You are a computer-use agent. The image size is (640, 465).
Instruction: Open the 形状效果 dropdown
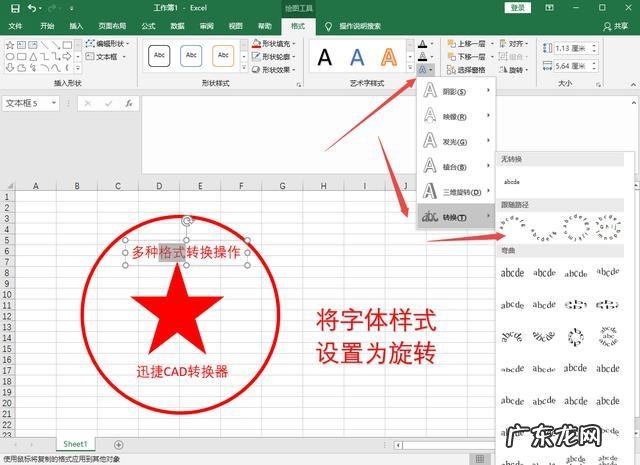(x=274, y=70)
